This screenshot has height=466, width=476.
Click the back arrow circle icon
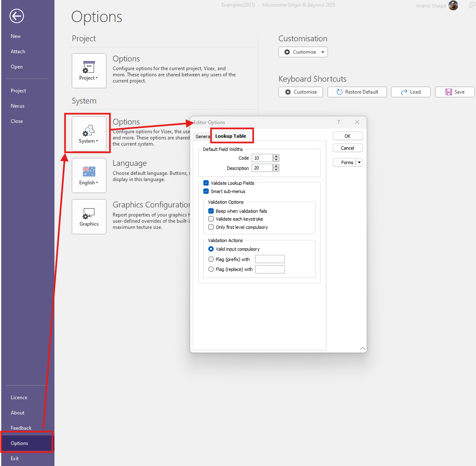[x=16, y=16]
